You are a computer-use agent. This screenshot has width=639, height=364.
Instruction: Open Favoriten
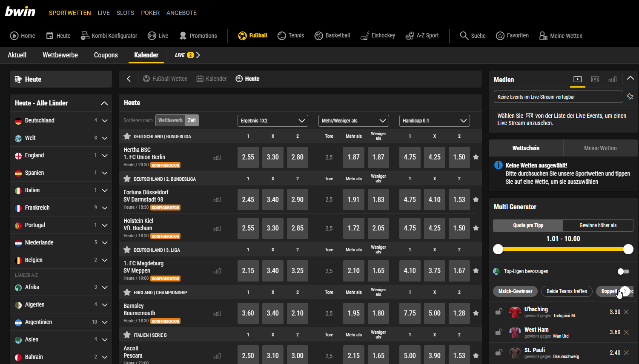(512, 36)
